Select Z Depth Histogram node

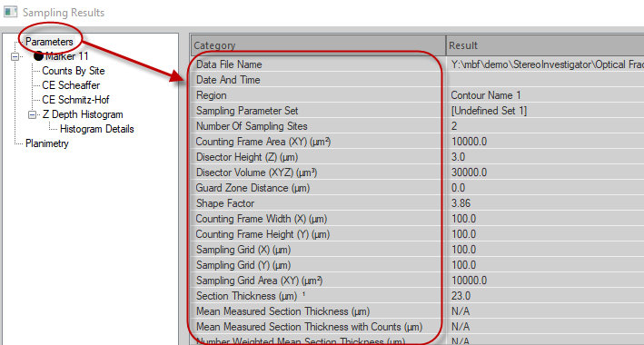pyautogui.click(x=83, y=114)
